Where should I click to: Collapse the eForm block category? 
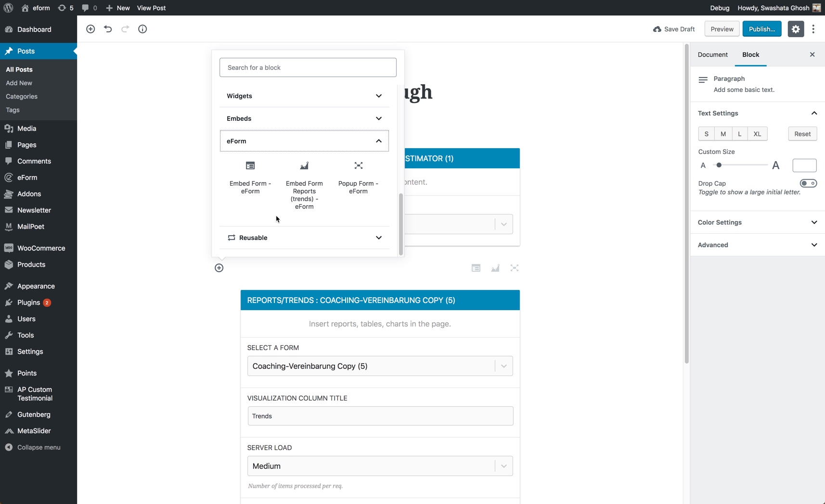click(304, 141)
